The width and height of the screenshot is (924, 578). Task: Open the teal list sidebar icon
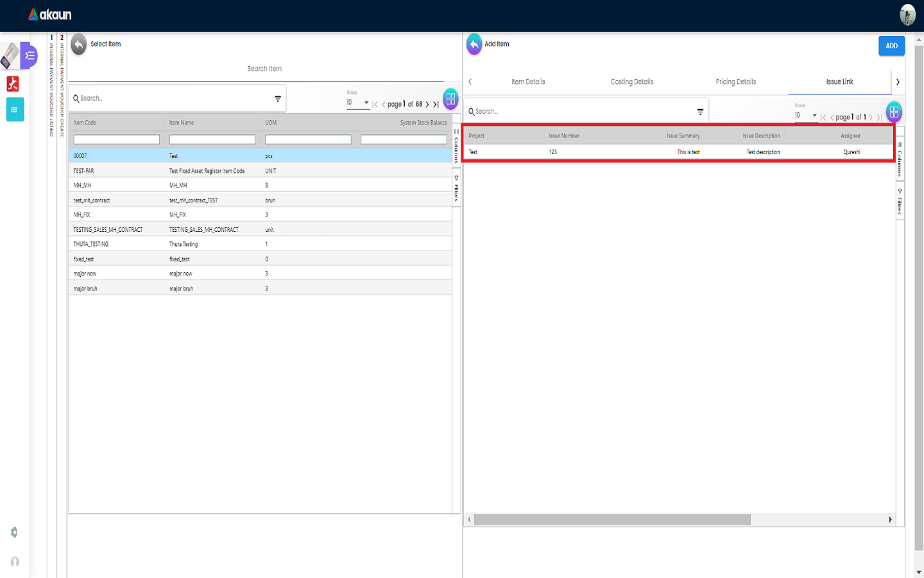point(14,110)
